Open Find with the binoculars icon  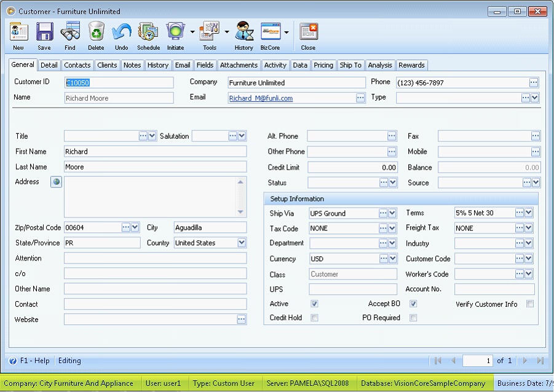coord(70,36)
